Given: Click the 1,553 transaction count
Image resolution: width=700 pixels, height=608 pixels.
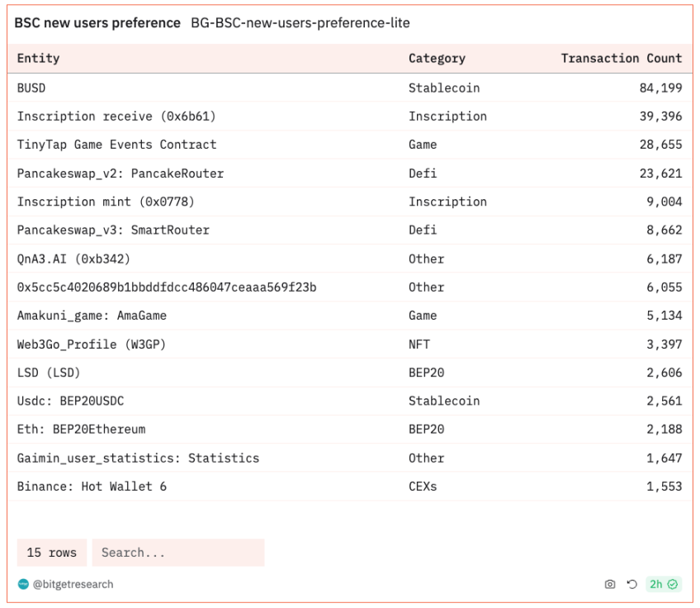Looking at the screenshot, I should pos(665,486).
